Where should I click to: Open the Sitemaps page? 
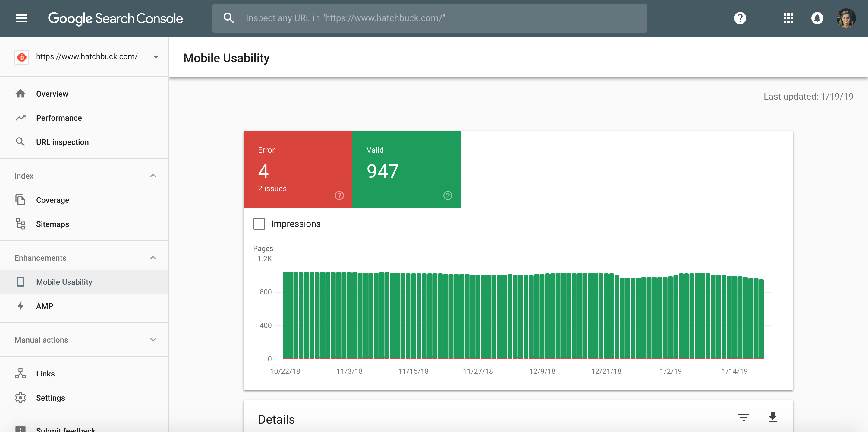pos(84,224)
